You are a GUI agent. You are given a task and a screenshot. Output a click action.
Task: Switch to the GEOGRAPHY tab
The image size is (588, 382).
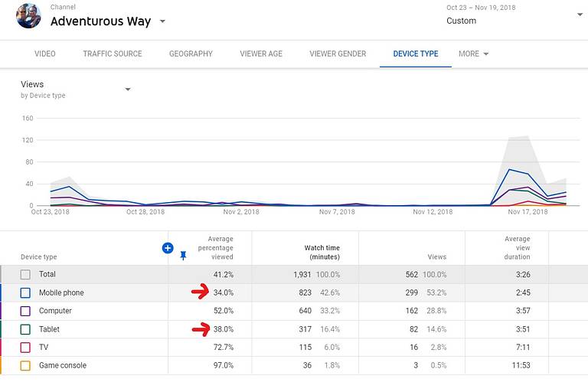click(191, 54)
